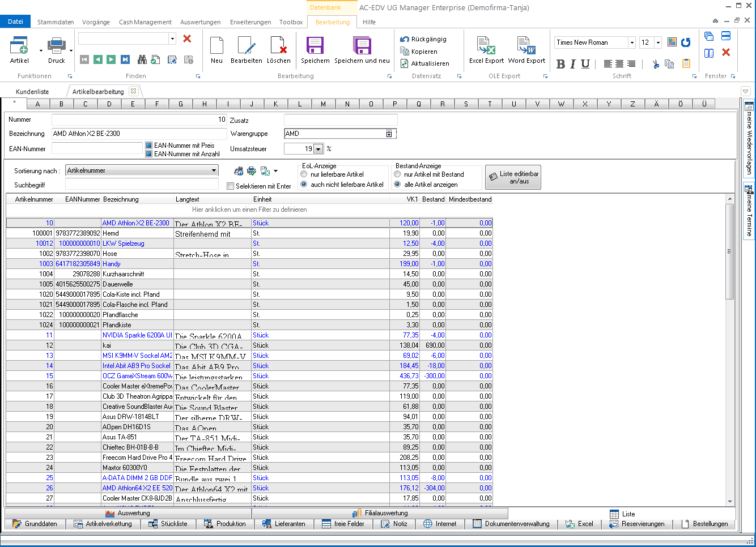
Task: Enable EAN-Nummer mit Preis checkbox
Action: pyautogui.click(x=149, y=146)
